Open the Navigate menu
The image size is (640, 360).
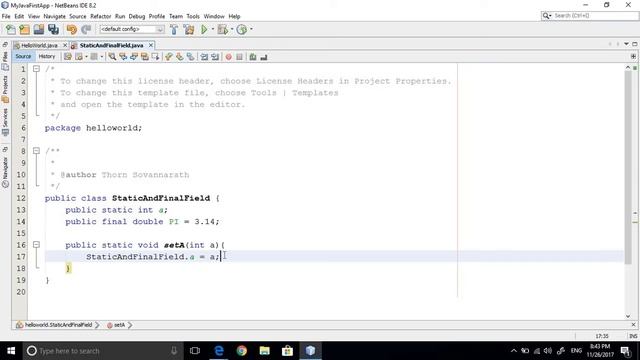click(x=54, y=16)
